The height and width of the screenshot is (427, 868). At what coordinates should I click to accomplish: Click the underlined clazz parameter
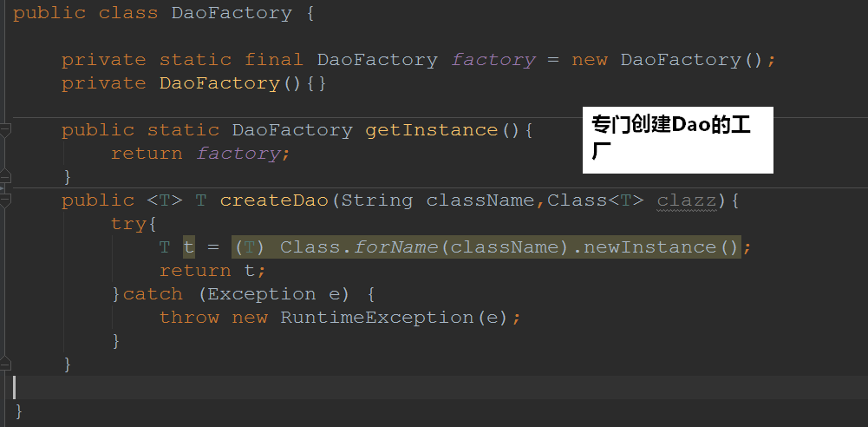(687, 200)
